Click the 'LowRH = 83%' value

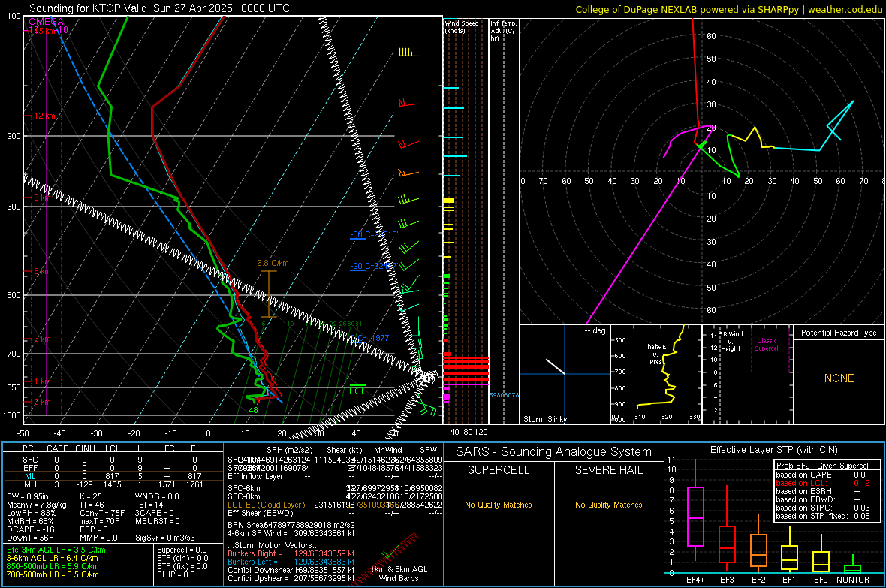click(x=31, y=513)
